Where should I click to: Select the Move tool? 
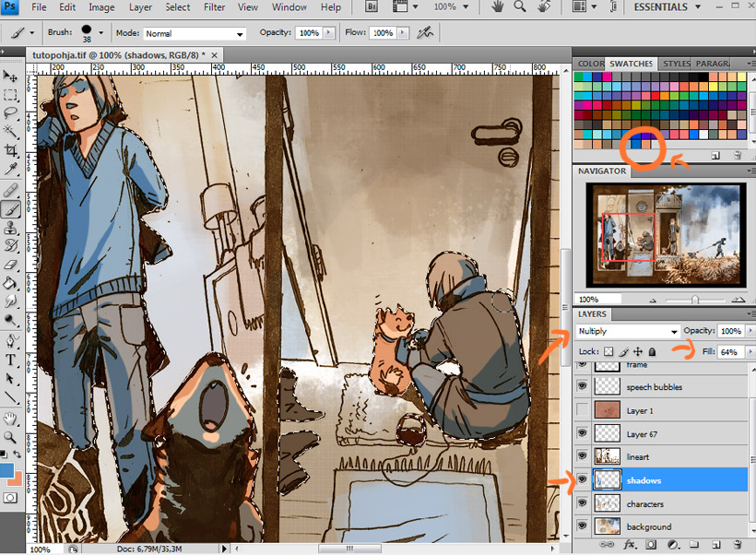pyautogui.click(x=11, y=76)
